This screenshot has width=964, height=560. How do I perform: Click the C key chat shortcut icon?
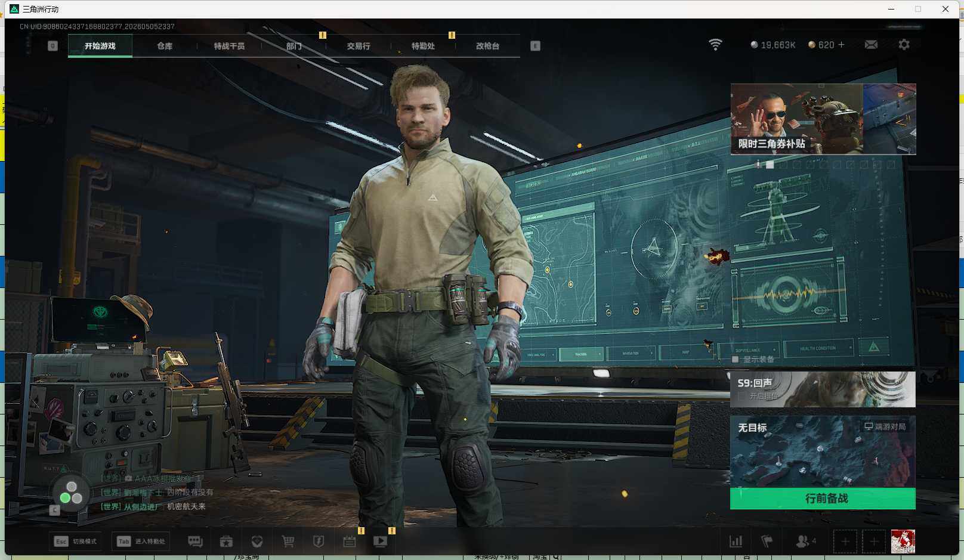(x=54, y=510)
